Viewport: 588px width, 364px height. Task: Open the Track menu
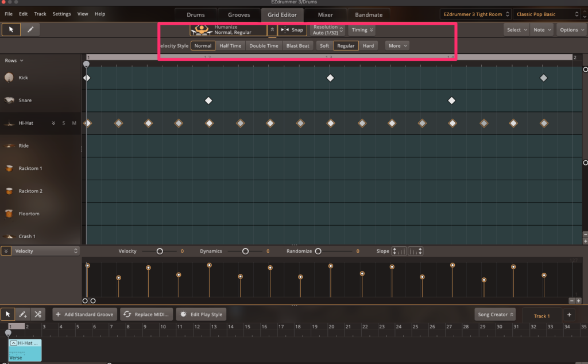(x=40, y=14)
